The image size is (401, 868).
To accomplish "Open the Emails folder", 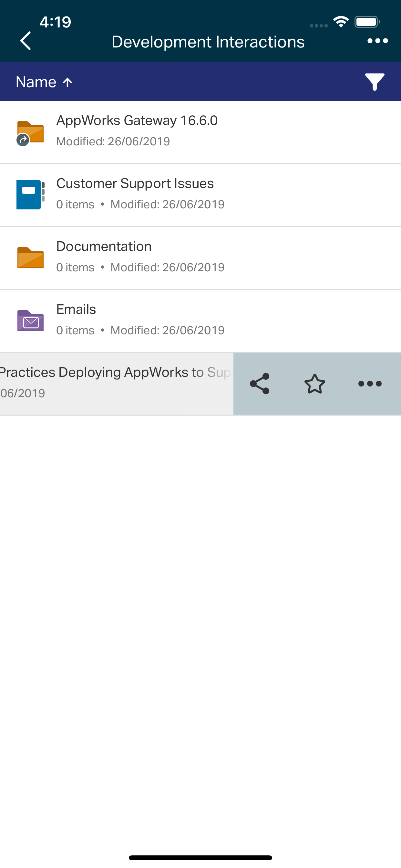I will tap(200, 321).
